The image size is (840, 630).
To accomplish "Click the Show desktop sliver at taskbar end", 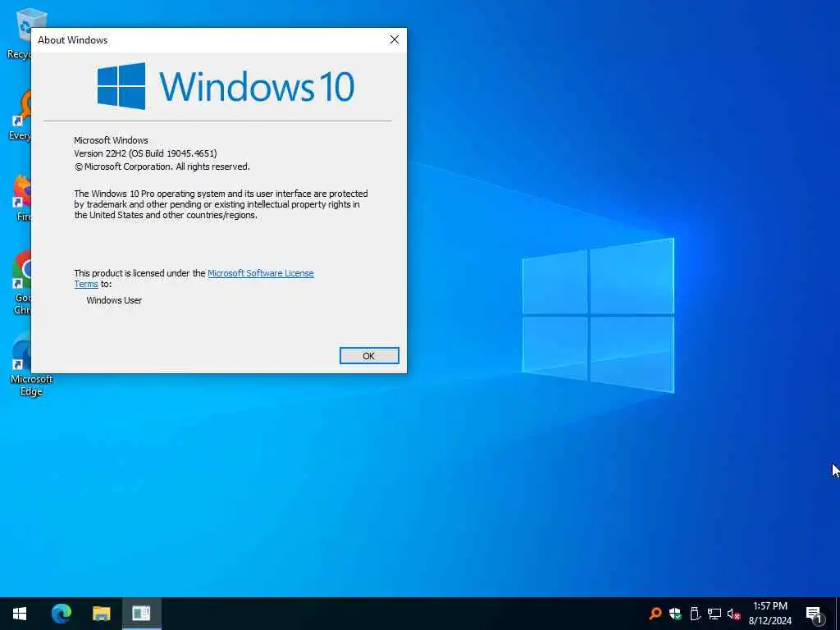I will tap(838, 614).
